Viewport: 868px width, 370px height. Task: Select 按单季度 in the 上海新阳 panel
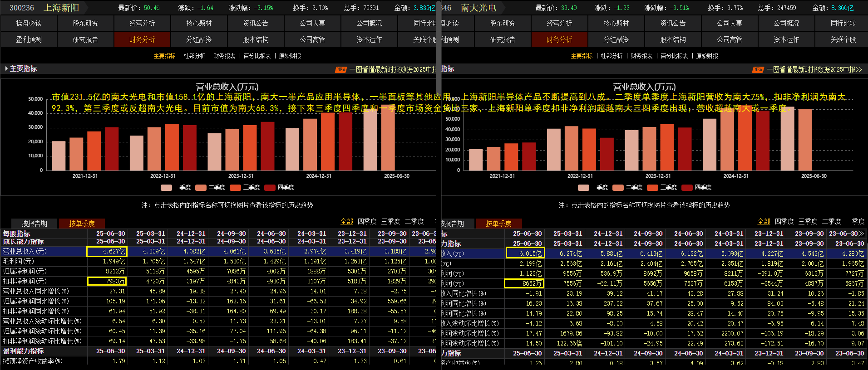[82, 224]
